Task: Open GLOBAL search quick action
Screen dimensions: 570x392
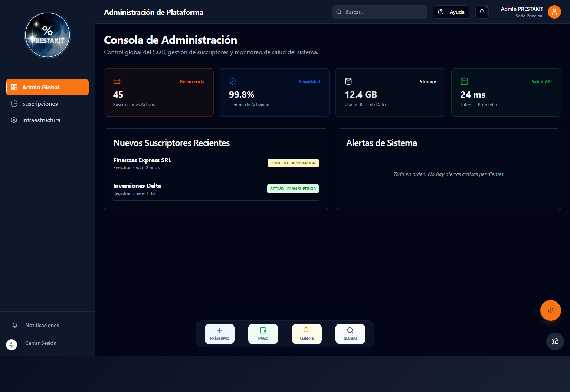Action: pos(350,334)
